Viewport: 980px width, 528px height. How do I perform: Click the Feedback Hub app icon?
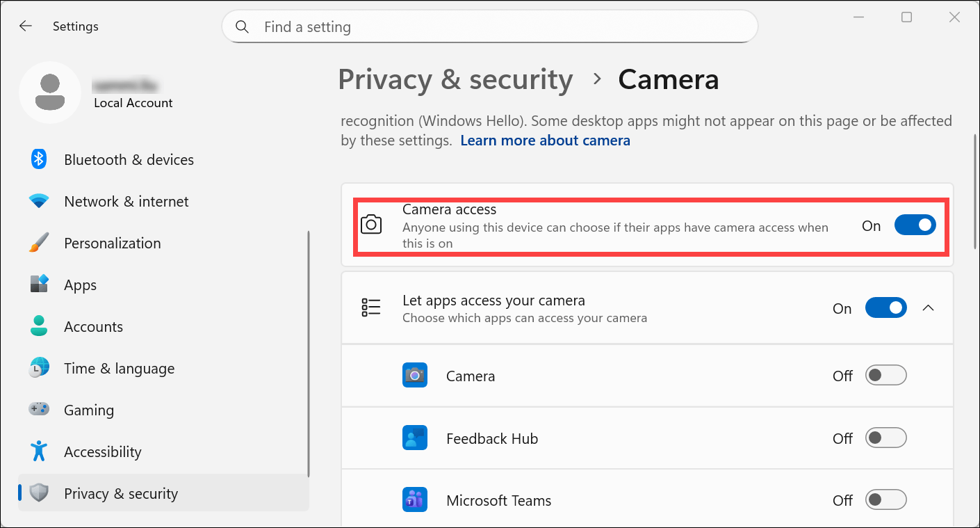coord(415,438)
